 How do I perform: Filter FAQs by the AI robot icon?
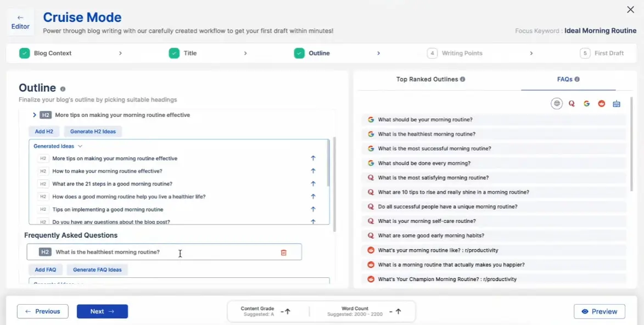(x=617, y=104)
